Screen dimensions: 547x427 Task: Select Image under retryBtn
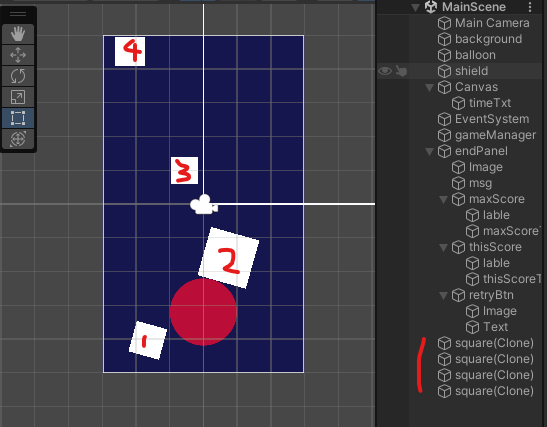[x=500, y=312]
